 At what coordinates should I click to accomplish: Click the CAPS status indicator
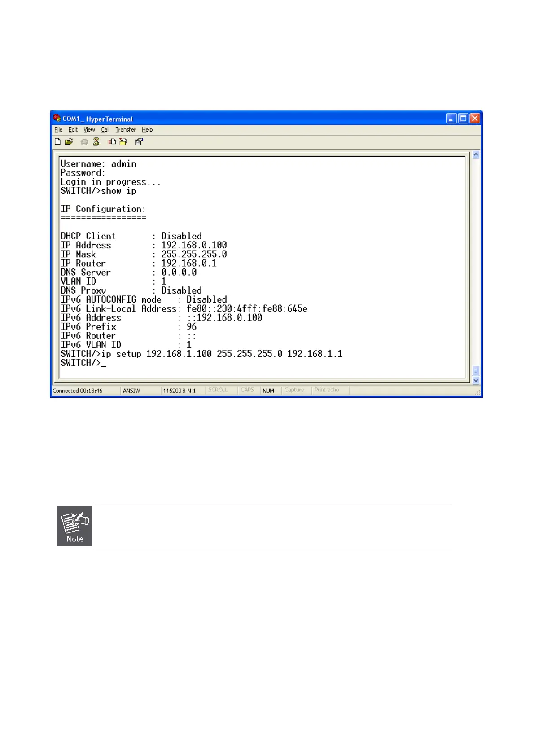(247, 390)
